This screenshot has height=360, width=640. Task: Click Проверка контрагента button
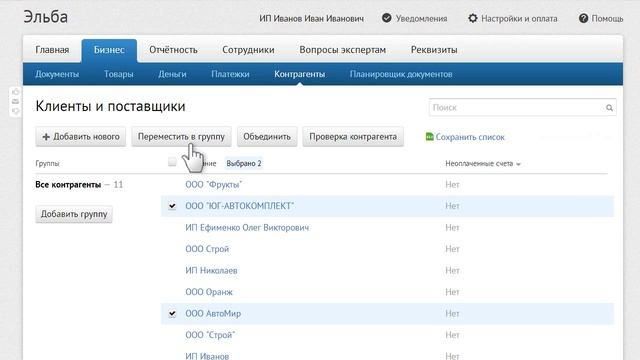click(x=353, y=137)
